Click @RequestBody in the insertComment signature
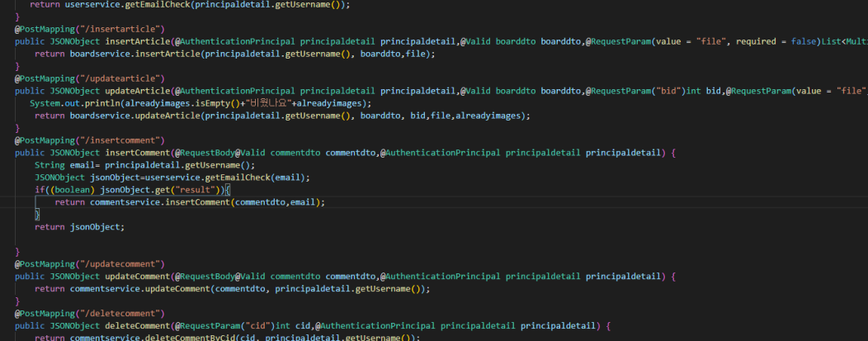This screenshot has height=341, width=868. (205, 153)
